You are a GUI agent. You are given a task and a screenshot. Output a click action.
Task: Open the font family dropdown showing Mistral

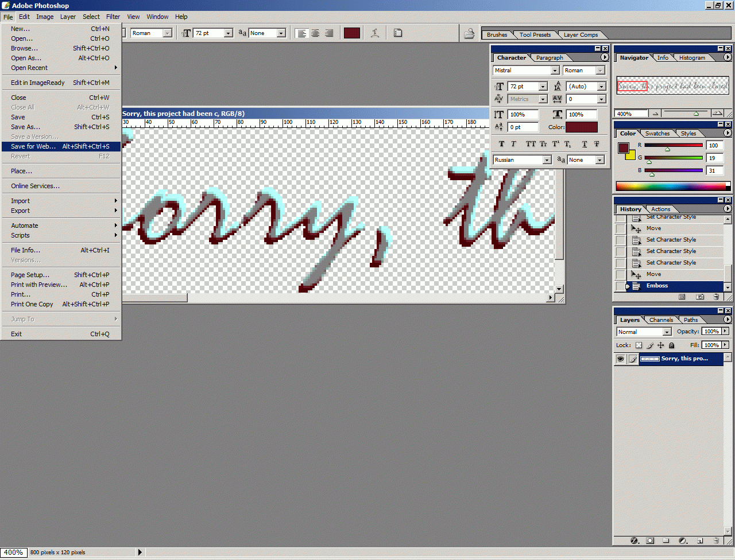click(x=555, y=71)
